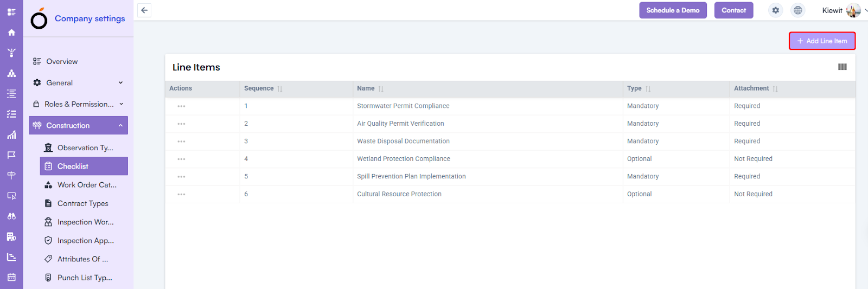This screenshot has width=868, height=289.
Task: Click the globe language icon
Action: 797,10
